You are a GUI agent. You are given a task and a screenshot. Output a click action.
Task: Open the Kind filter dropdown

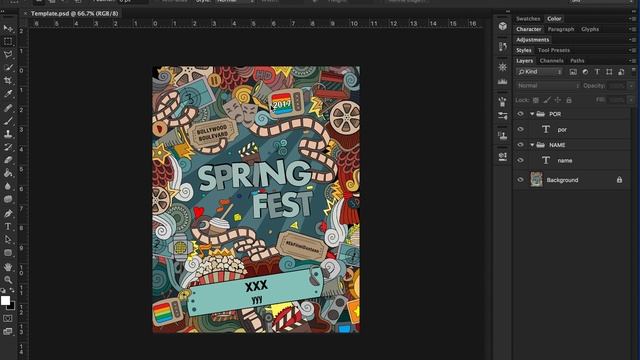pos(540,72)
